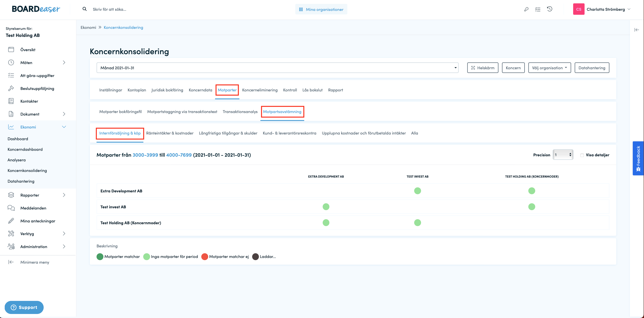
Task: Open the Välj organisation dropdown
Action: pyautogui.click(x=549, y=68)
